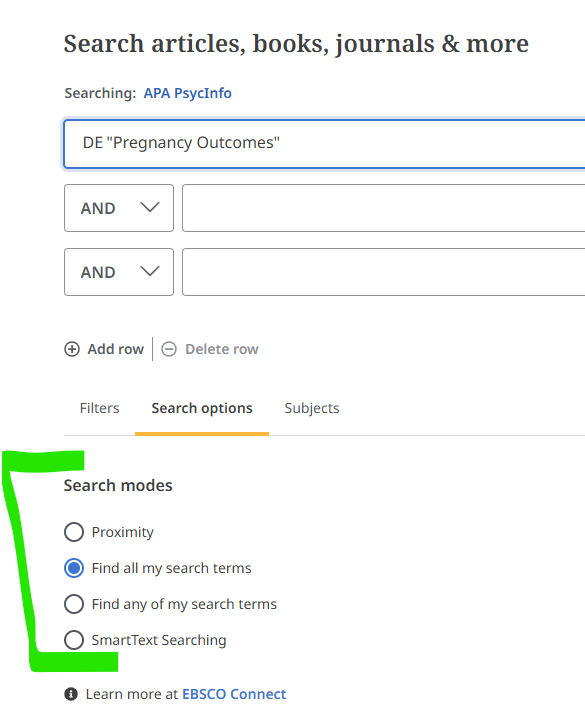Select the Proximity search mode
585x719 pixels.
point(74,532)
